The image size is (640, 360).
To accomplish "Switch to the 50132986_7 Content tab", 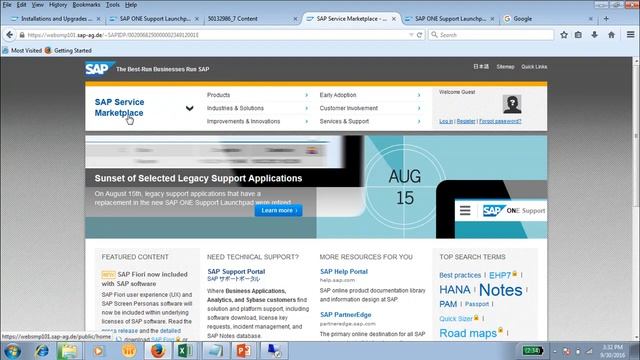I will [x=250, y=19].
